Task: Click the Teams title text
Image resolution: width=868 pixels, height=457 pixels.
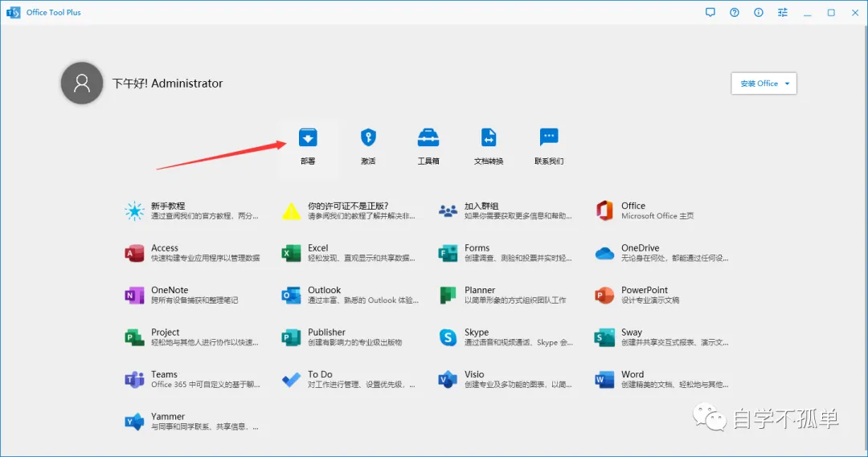Action: tap(165, 374)
